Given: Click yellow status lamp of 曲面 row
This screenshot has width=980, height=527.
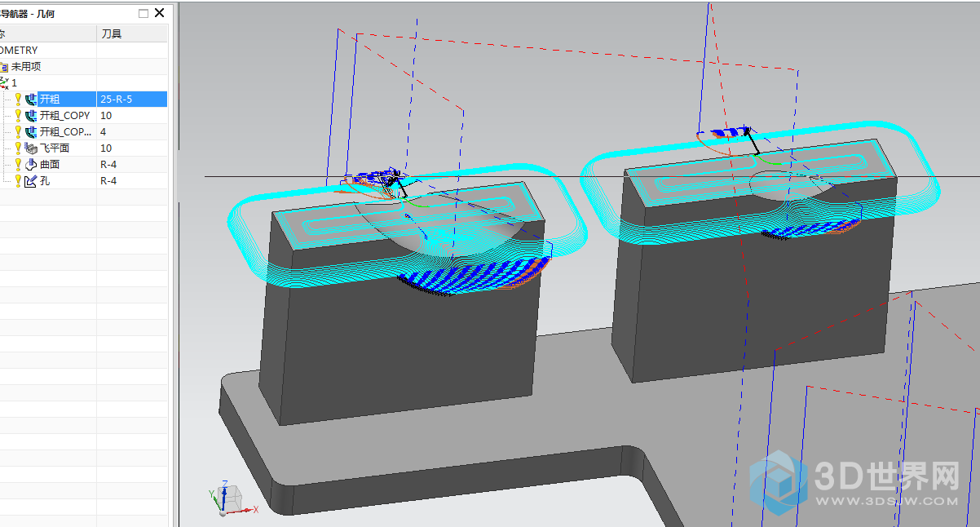Looking at the screenshot, I should pyautogui.click(x=18, y=164).
